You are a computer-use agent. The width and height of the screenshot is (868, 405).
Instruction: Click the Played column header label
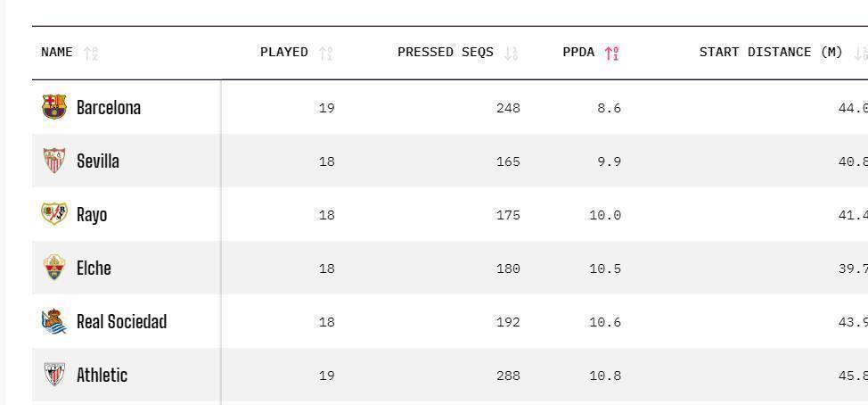tap(283, 52)
